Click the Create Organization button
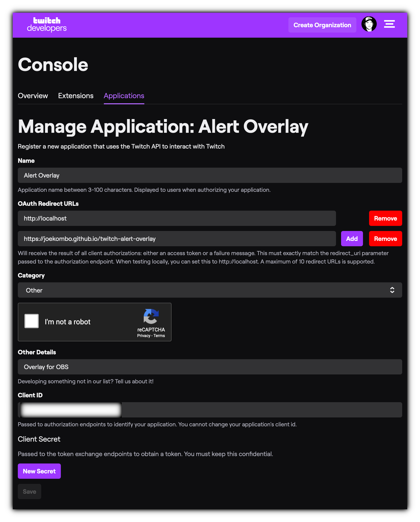420x522 pixels. tap(322, 25)
